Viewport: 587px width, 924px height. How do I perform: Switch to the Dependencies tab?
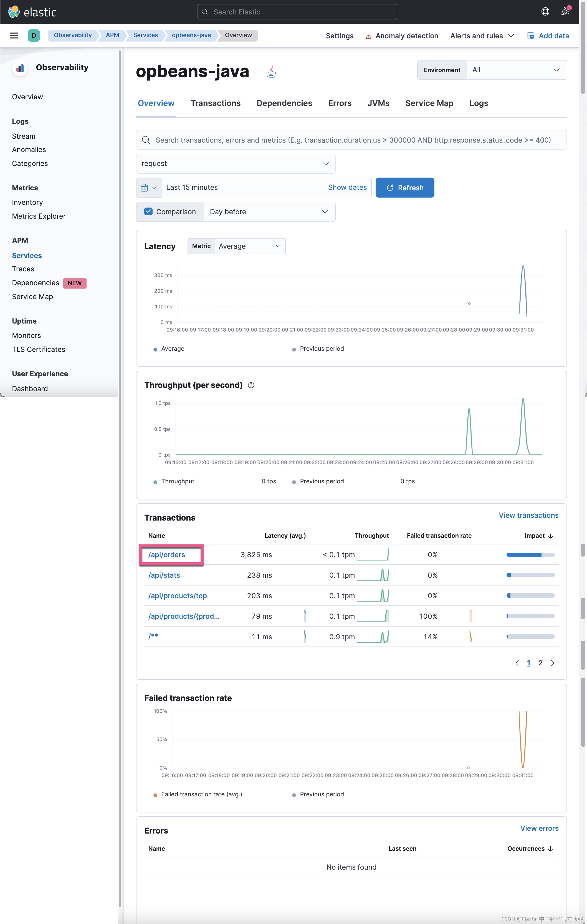tap(284, 103)
